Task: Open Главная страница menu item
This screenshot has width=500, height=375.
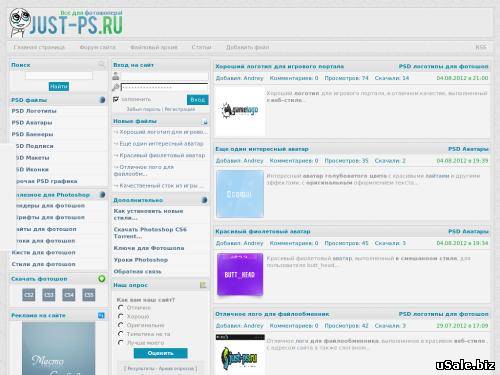Action: tap(39, 47)
